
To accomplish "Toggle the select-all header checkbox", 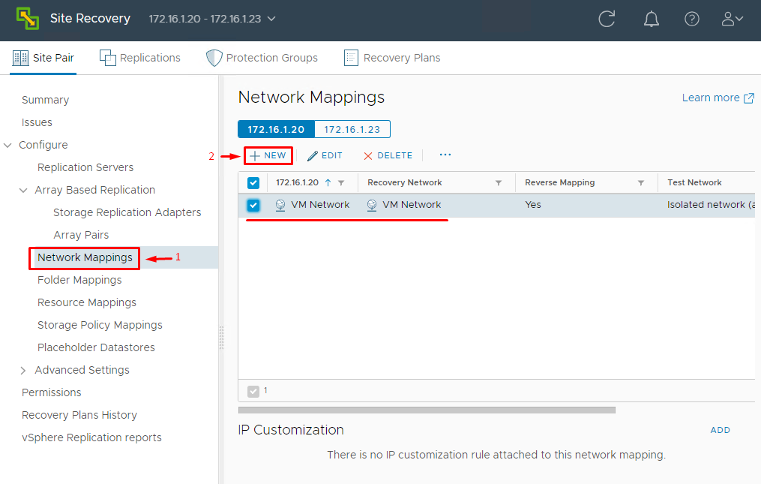I will click(x=253, y=183).
